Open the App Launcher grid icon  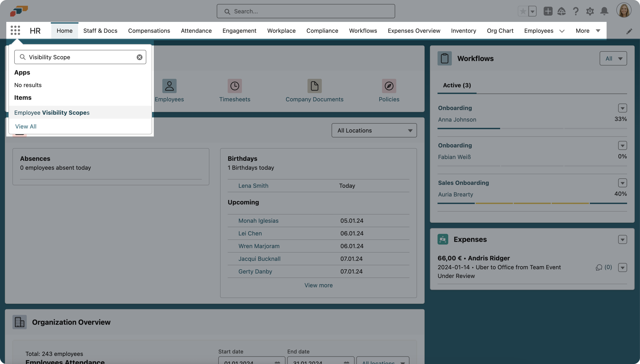coord(15,31)
